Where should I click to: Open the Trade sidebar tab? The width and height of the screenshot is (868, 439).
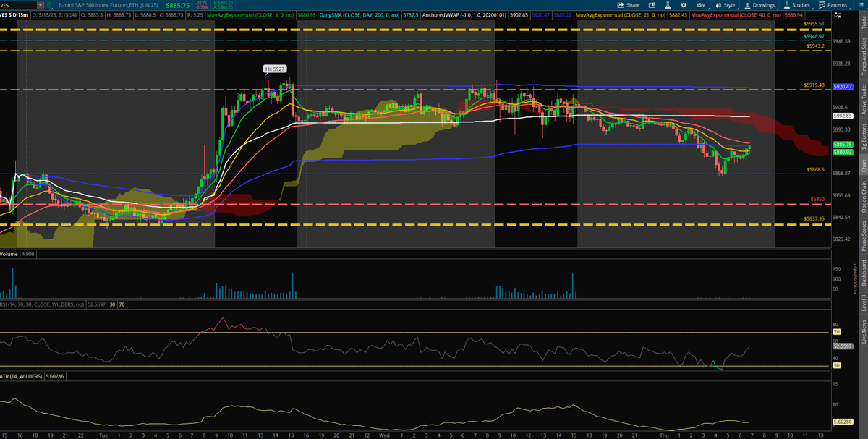[x=862, y=22]
